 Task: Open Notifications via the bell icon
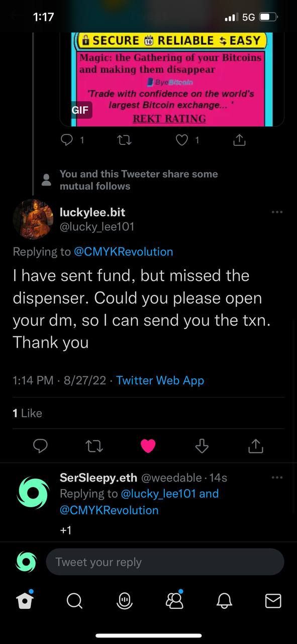(224, 600)
